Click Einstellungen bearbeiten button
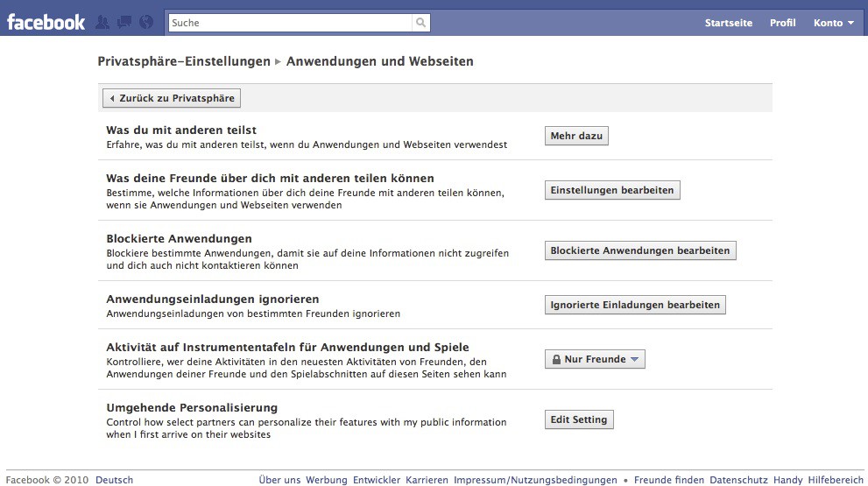Viewport: 868px width, 486px height. [612, 190]
